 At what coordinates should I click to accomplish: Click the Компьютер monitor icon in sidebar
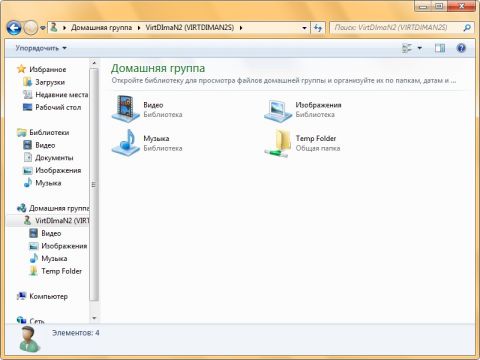[x=21, y=296]
